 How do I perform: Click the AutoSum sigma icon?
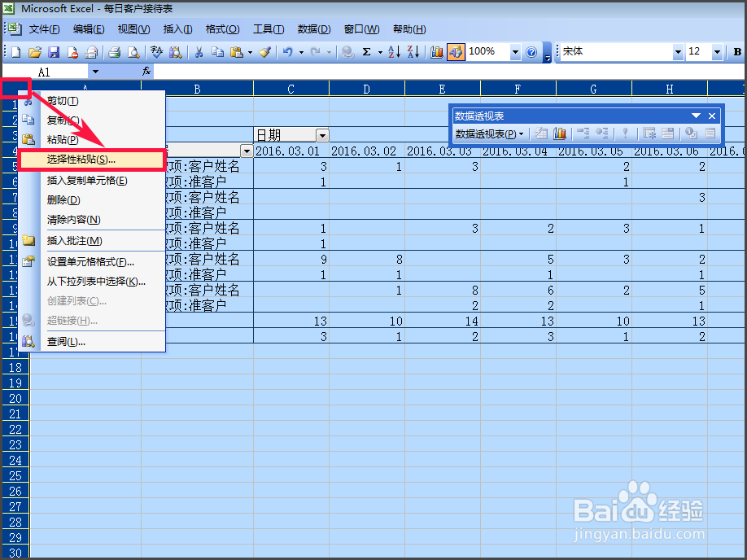pyautogui.click(x=366, y=52)
